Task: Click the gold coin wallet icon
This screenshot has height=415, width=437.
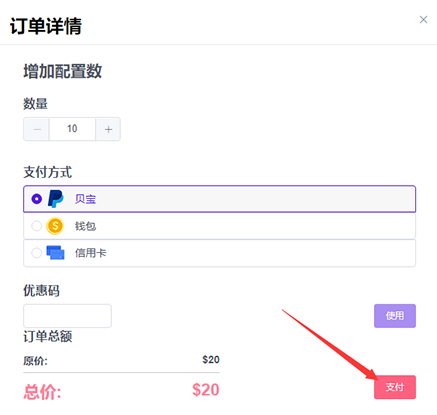Action: (x=55, y=226)
